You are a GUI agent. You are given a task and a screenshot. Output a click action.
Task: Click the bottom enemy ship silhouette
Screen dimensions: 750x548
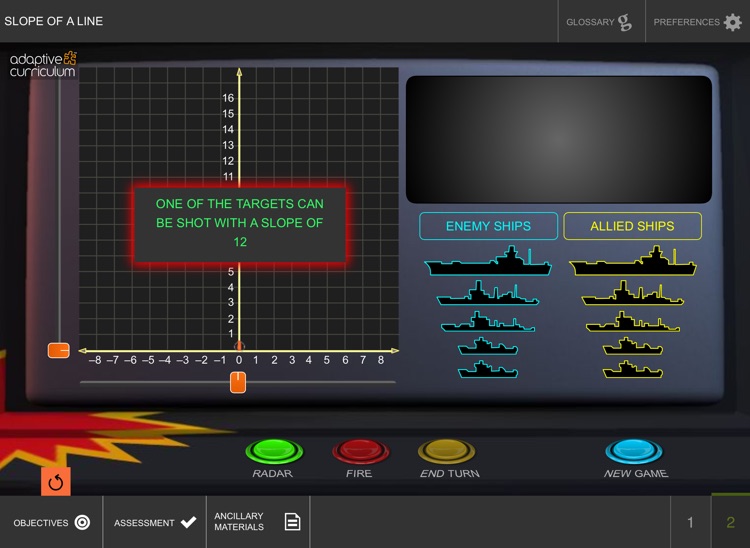coord(488,370)
